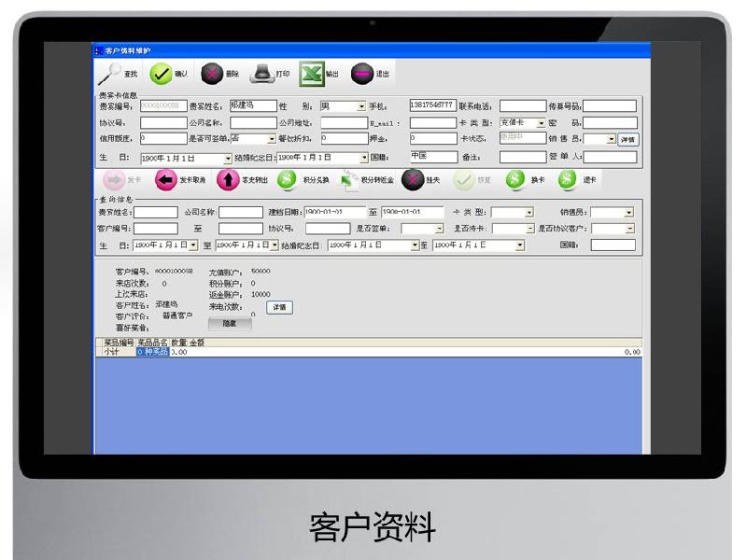
Task: Click the 退卡 card refund icon
Action: [568, 179]
